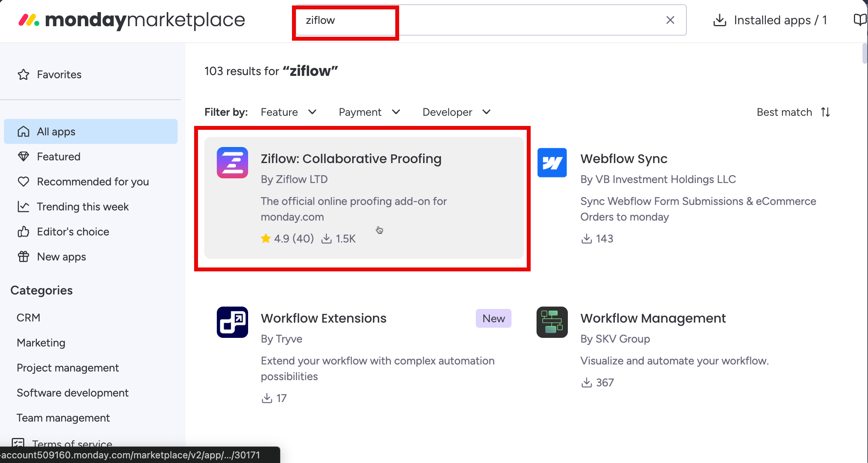This screenshot has height=463, width=868.
Task: Open the Favorites star icon
Action: [23, 74]
